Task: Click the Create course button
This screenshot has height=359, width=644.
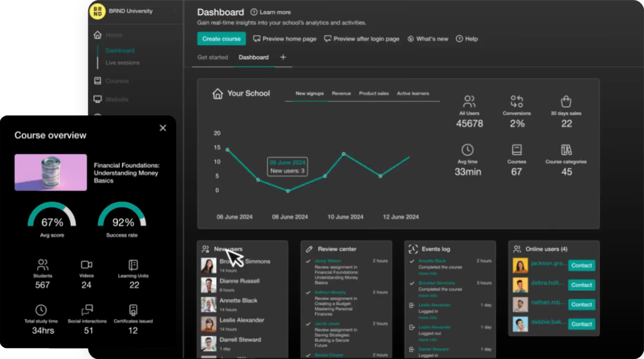Action: pos(221,39)
